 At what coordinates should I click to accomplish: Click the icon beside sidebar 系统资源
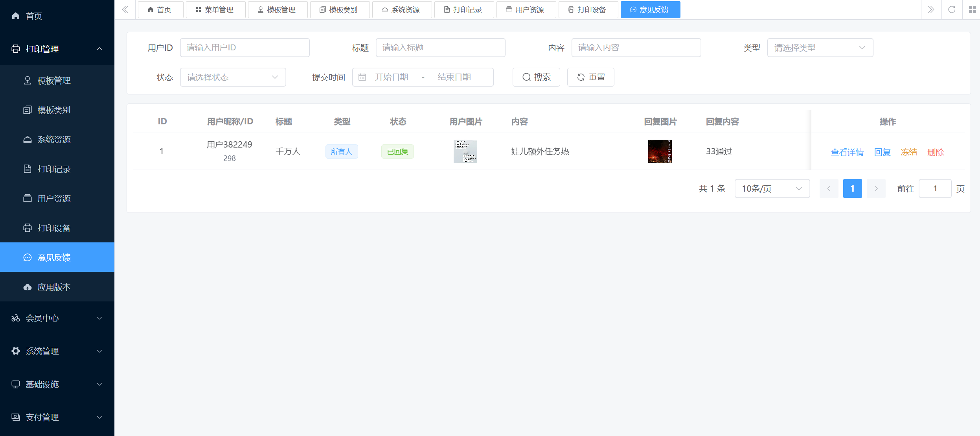pos(28,139)
